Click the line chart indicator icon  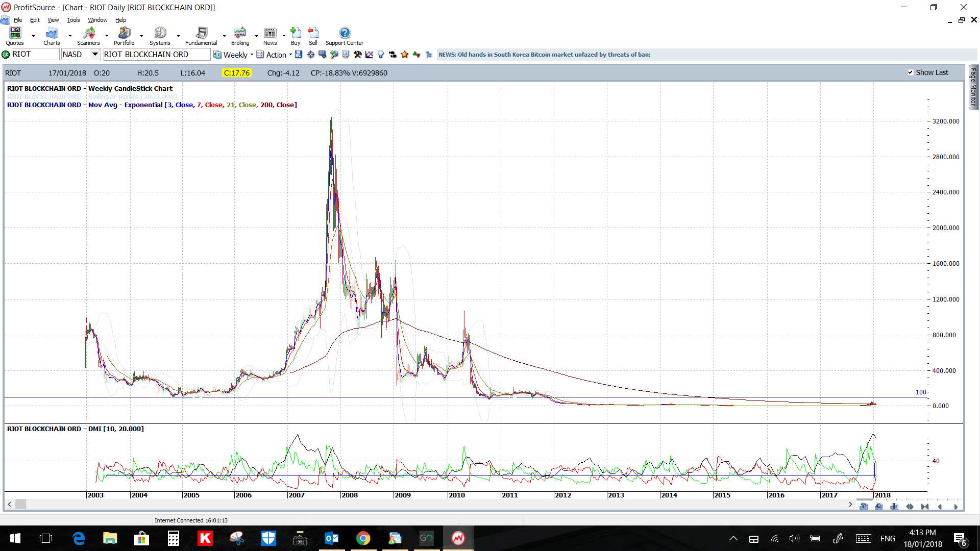click(369, 55)
